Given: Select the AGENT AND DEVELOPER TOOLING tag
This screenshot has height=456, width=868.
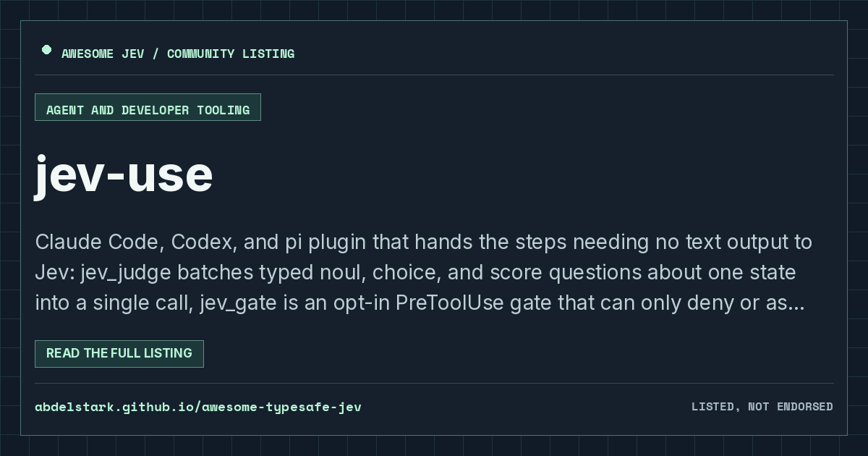Looking at the screenshot, I should pyautogui.click(x=148, y=107).
